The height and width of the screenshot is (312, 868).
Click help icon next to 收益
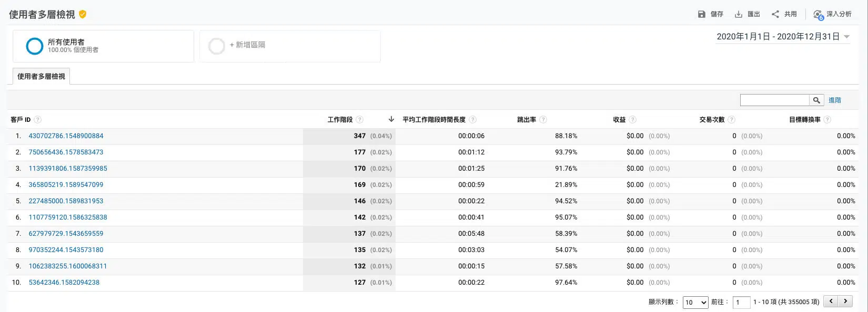pos(632,120)
